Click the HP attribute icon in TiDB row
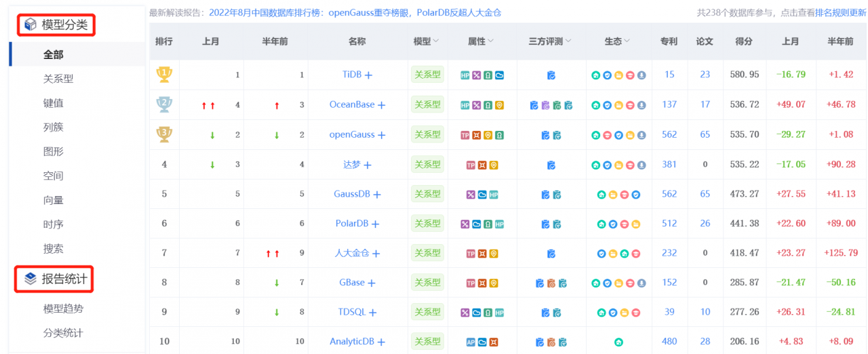Viewport: 868px width, 354px height. coord(465,75)
